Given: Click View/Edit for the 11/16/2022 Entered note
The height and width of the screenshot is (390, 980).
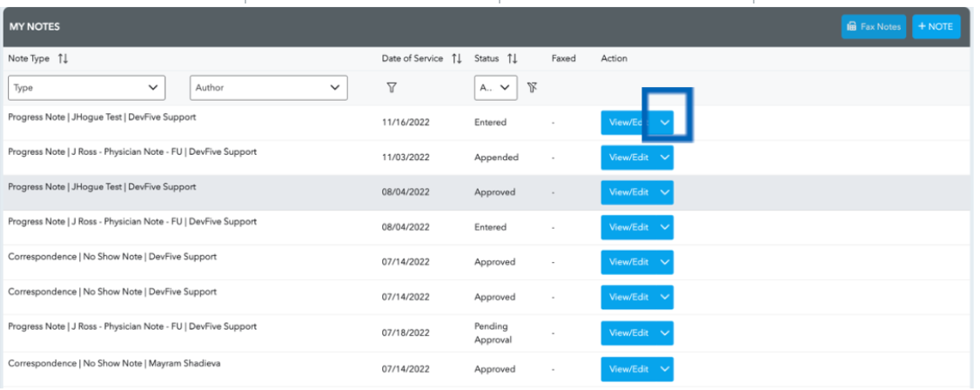Looking at the screenshot, I should (628, 123).
